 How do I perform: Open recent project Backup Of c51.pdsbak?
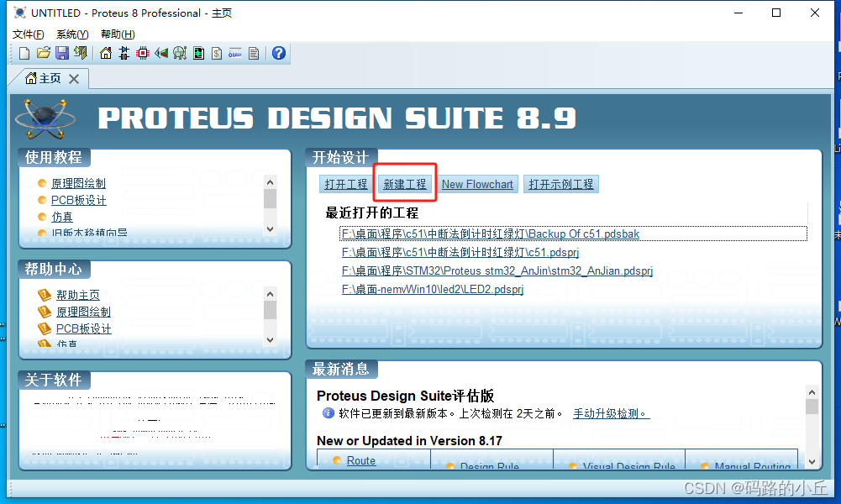[x=490, y=234]
